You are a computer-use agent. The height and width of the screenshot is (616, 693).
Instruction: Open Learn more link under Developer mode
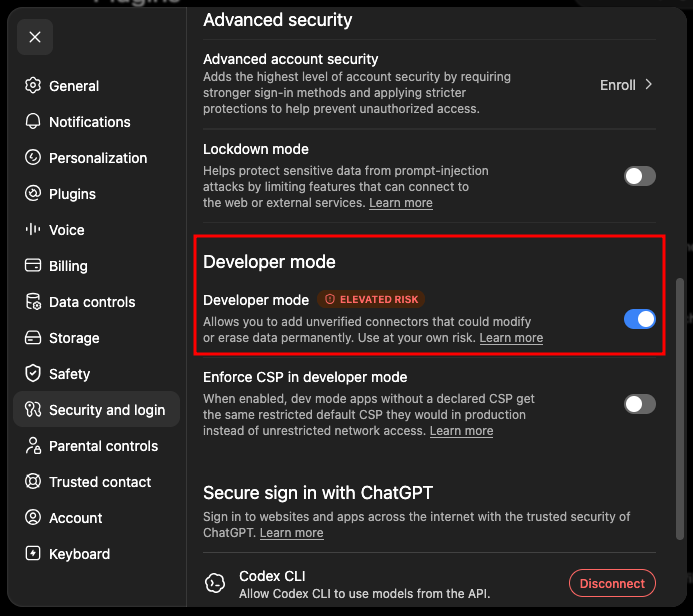pyautogui.click(x=511, y=338)
